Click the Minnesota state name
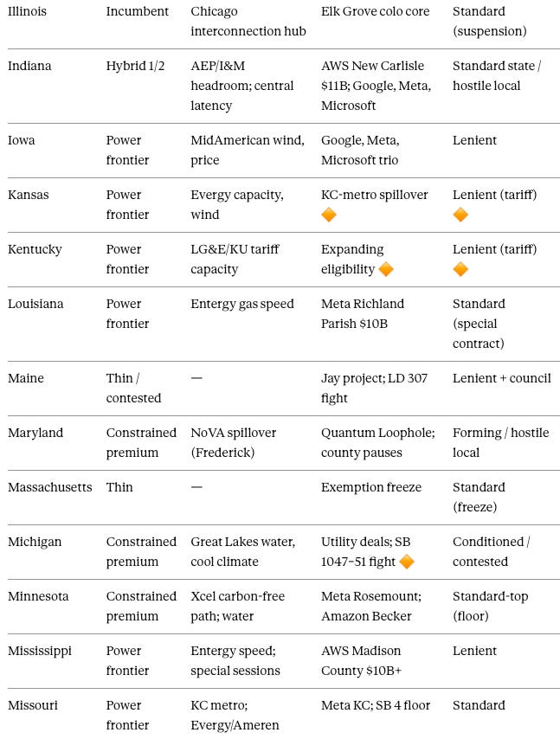The height and width of the screenshot is (739, 560). click(38, 597)
